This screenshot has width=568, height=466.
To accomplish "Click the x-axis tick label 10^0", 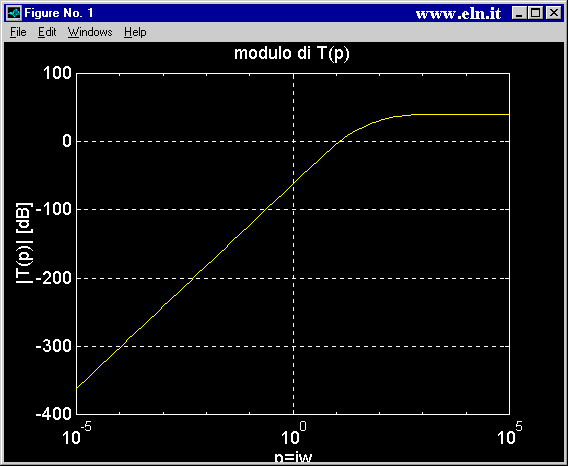I will point(293,433).
